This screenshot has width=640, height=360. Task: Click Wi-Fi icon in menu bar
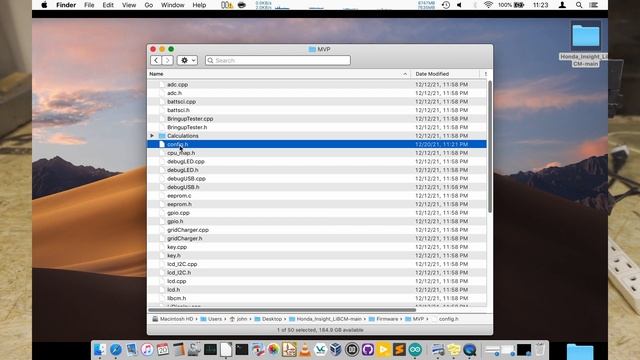[488, 5]
